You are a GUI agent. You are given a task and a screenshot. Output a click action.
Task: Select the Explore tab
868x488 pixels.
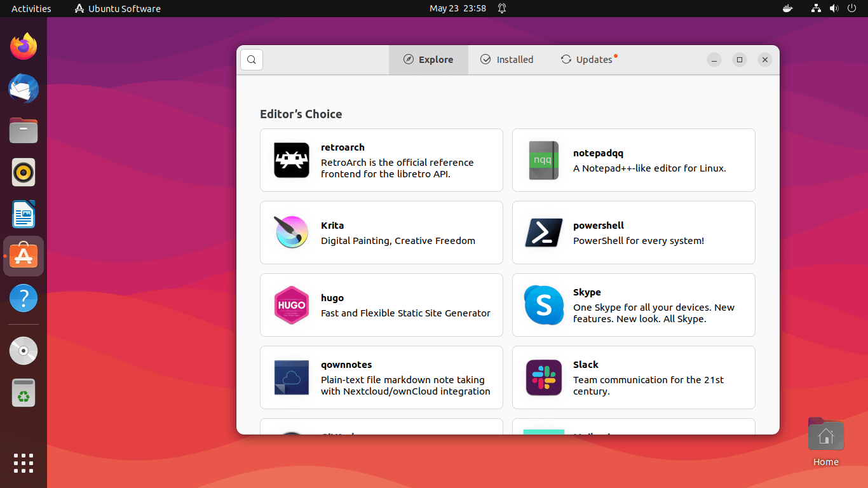coord(428,60)
